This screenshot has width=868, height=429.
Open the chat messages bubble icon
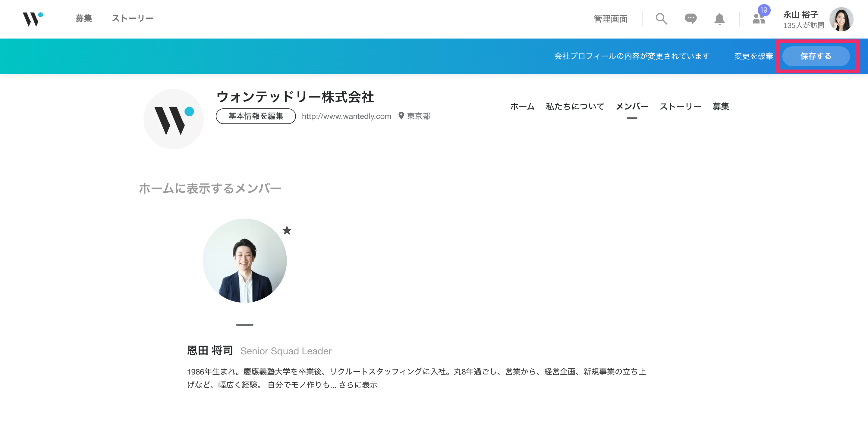click(690, 18)
